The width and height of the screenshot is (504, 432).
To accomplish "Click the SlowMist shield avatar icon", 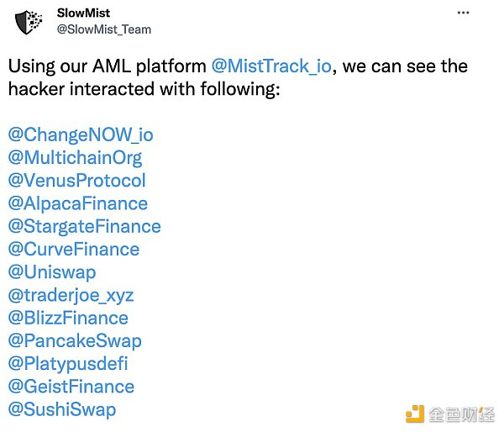I will (x=29, y=20).
